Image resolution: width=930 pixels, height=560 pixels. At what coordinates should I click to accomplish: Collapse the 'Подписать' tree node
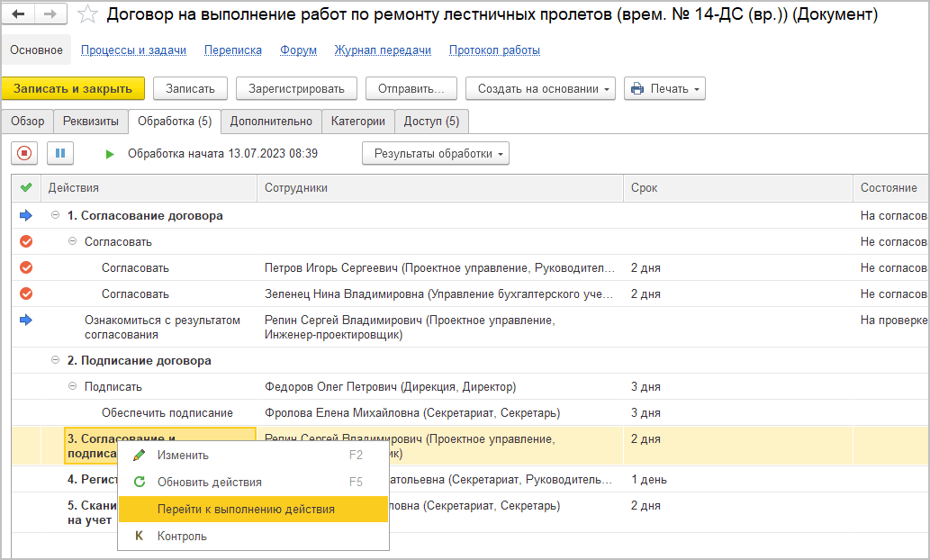[73, 386]
